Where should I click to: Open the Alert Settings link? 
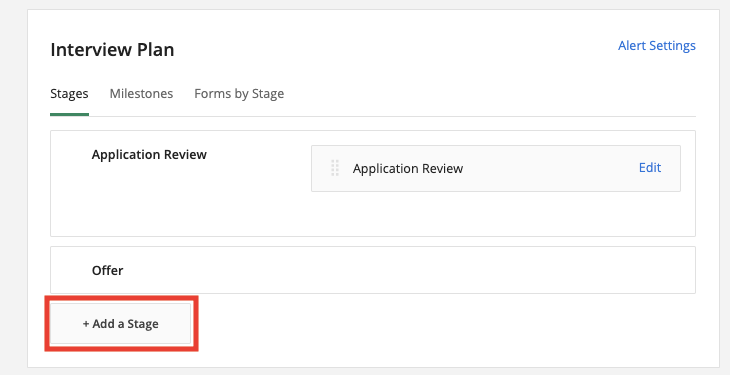click(x=656, y=46)
